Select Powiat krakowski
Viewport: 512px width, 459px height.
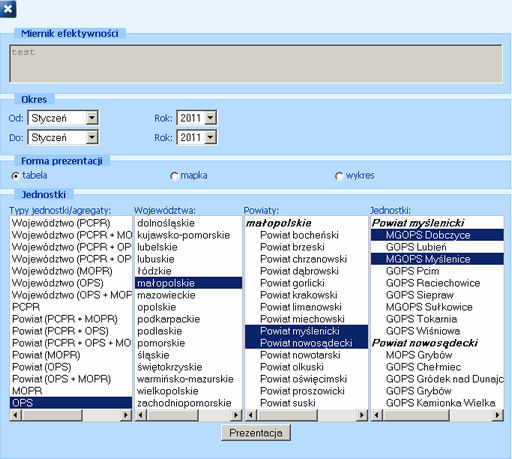pos(306,295)
